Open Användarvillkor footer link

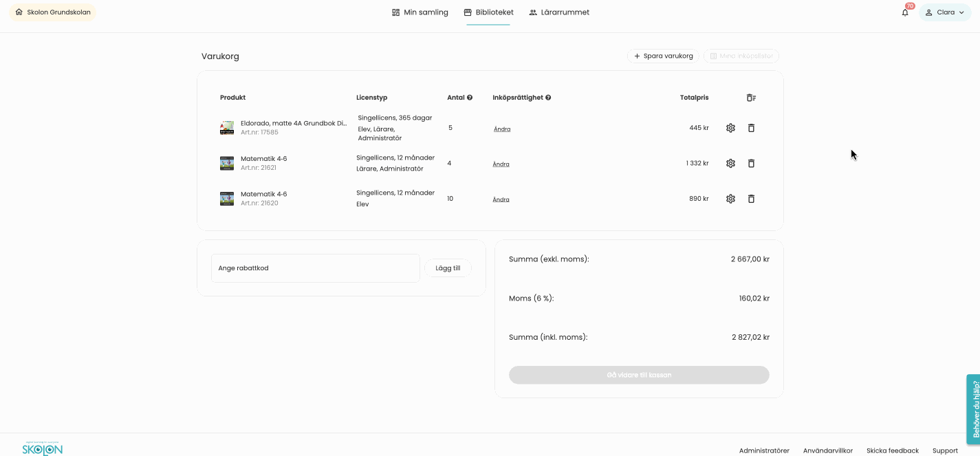pos(827,450)
